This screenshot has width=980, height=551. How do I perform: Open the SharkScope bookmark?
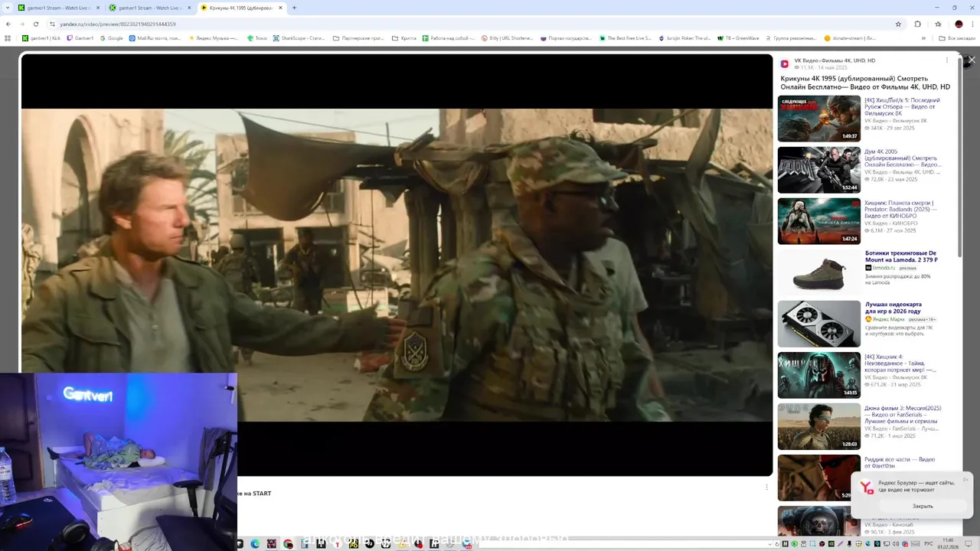click(299, 37)
